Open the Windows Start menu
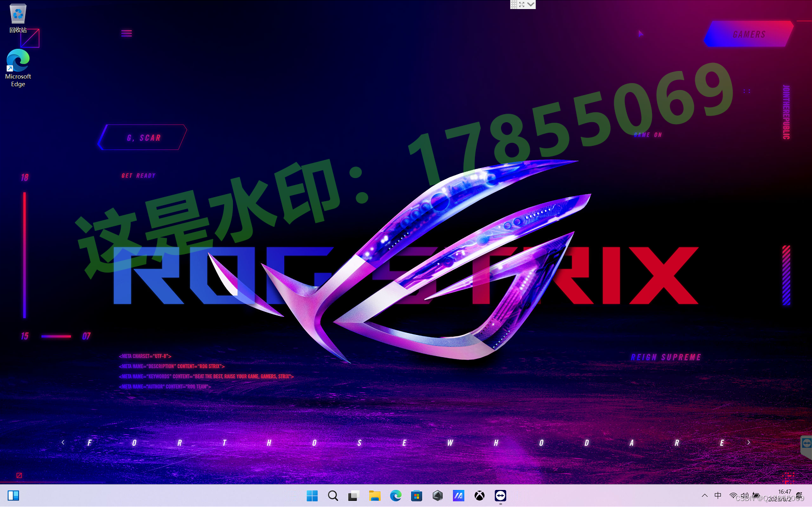The height and width of the screenshot is (507, 812). [x=312, y=496]
